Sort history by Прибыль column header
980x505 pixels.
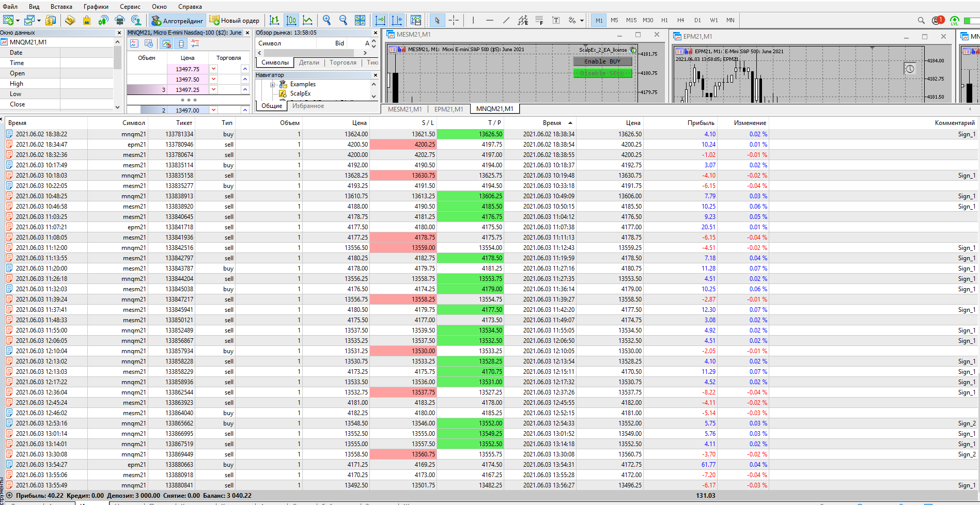click(x=701, y=123)
